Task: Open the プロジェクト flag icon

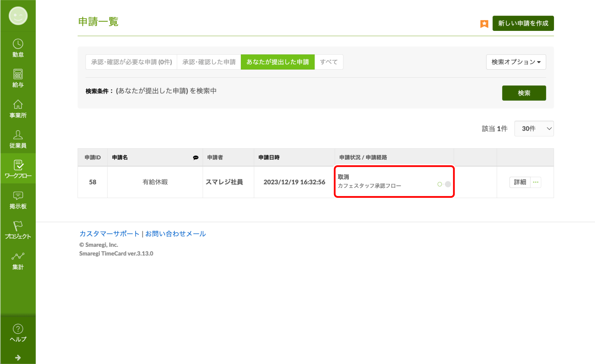Action: (x=18, y=226)
